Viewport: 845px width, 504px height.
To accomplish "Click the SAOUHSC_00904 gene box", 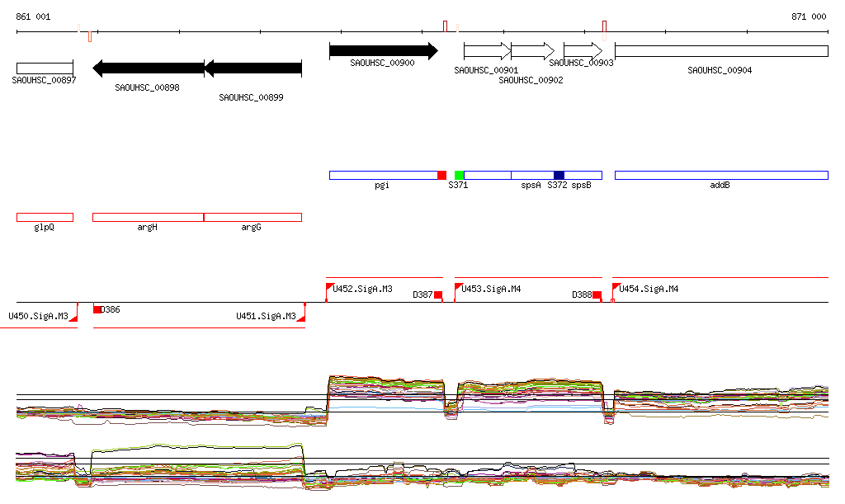I will (x=721, y=51).
